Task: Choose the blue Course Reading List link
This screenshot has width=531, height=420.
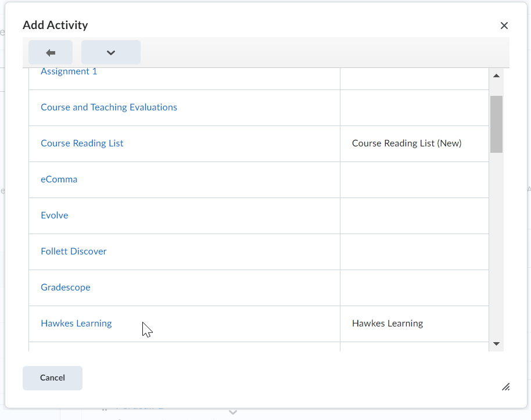Action: (82, 143)
